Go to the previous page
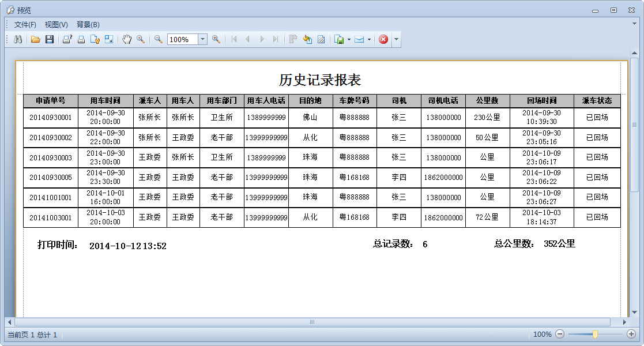This screenshot has width=644, height=346. coord(248,39)
